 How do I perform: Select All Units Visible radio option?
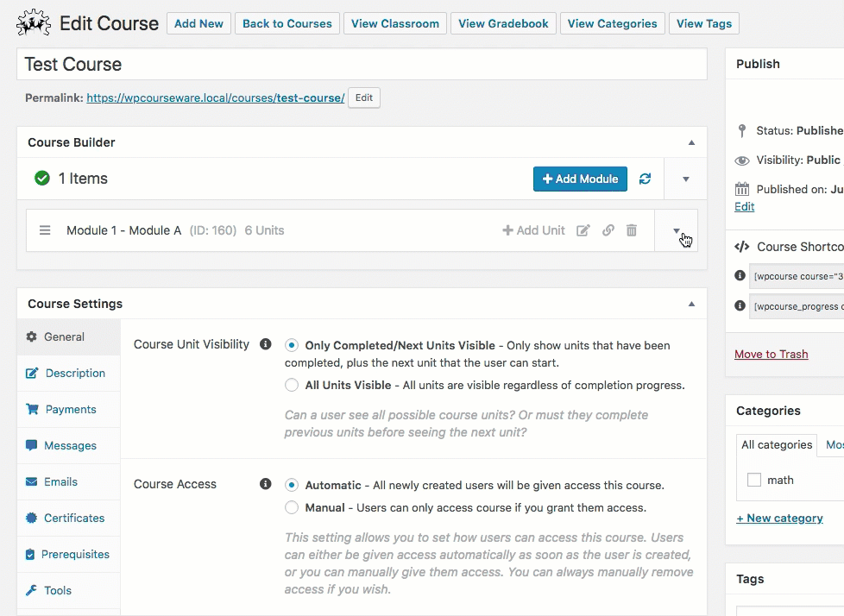[x=291, y=385]
